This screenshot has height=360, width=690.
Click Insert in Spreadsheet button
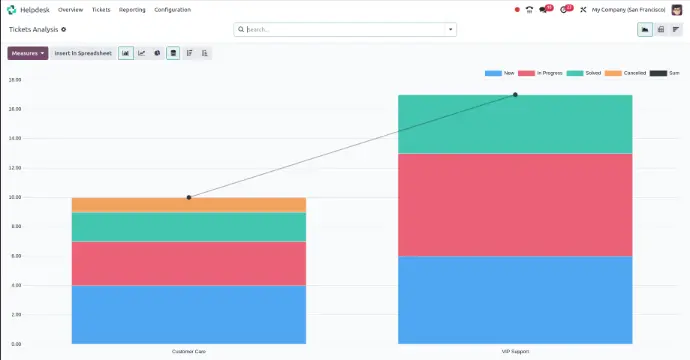click(x=83, y=53)
